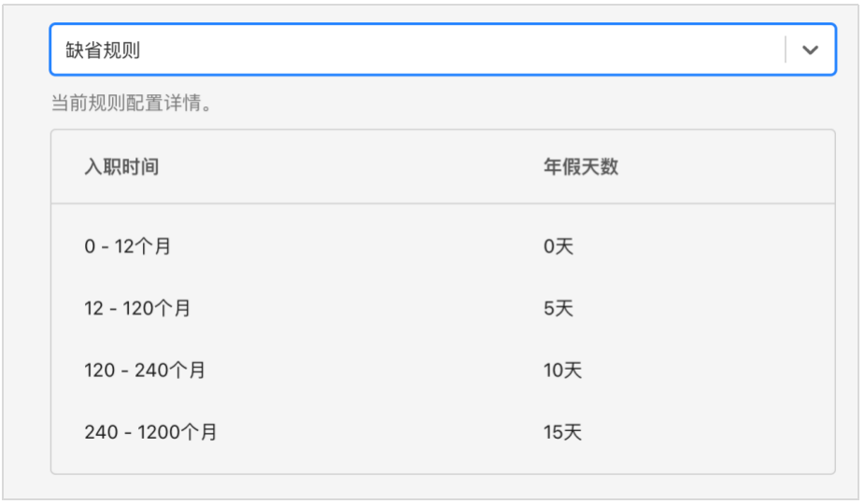Viewport: 865px width, 504px height.
Task: Click the 入职时间 column header
Action: pos(122,166)
